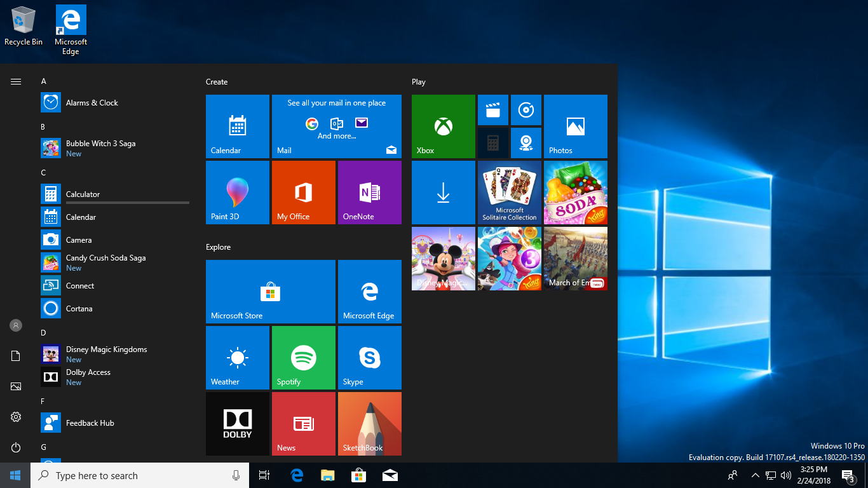The width and height of the screenshot is (868, 488).
Task: Open the Microsoft Edge tile in Explore
Action: (x=370, y=292)
